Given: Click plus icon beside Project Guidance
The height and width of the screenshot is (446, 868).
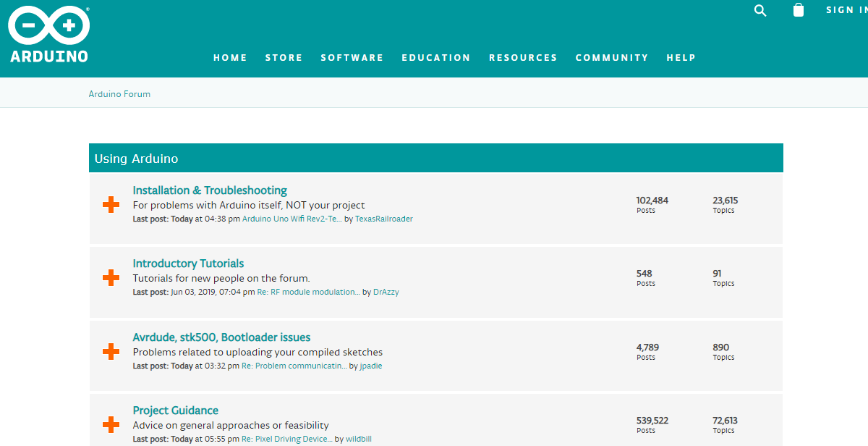Looking at the screenshot, I should (x=111, y=425).
